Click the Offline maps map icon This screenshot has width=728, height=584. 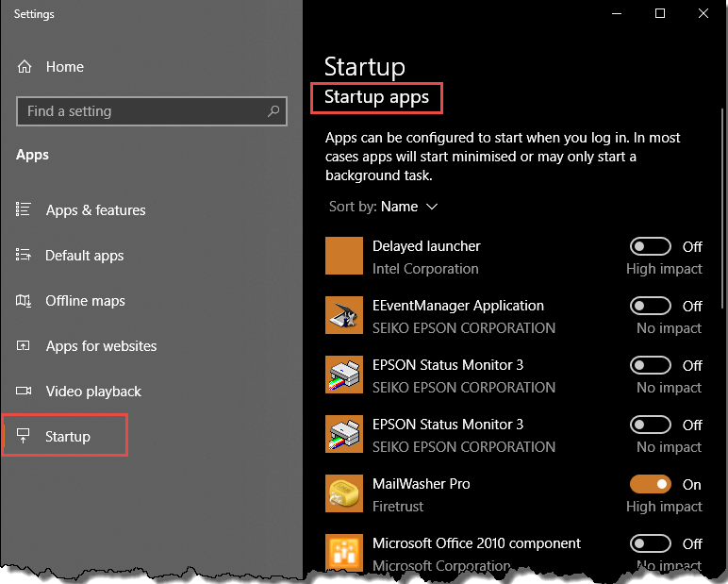24,301
